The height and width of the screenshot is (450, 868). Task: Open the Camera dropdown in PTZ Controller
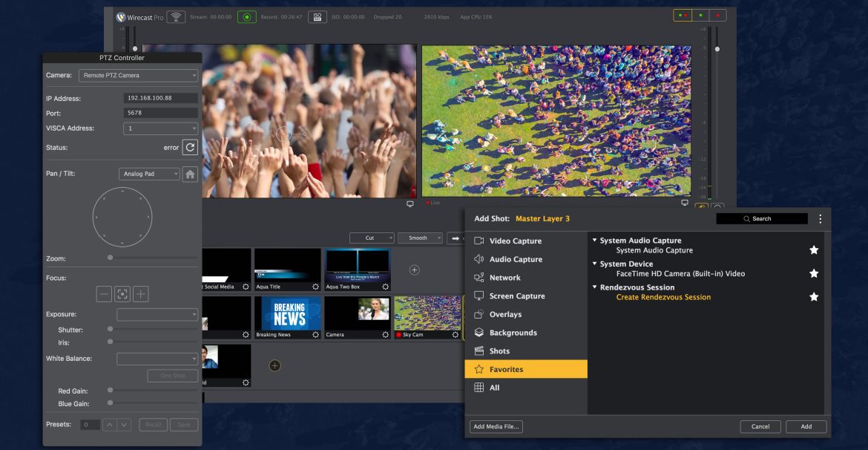[x=139, y=75]
